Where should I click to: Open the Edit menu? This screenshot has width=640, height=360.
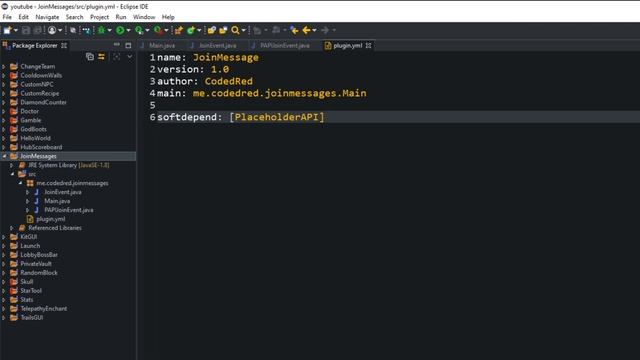23,17
